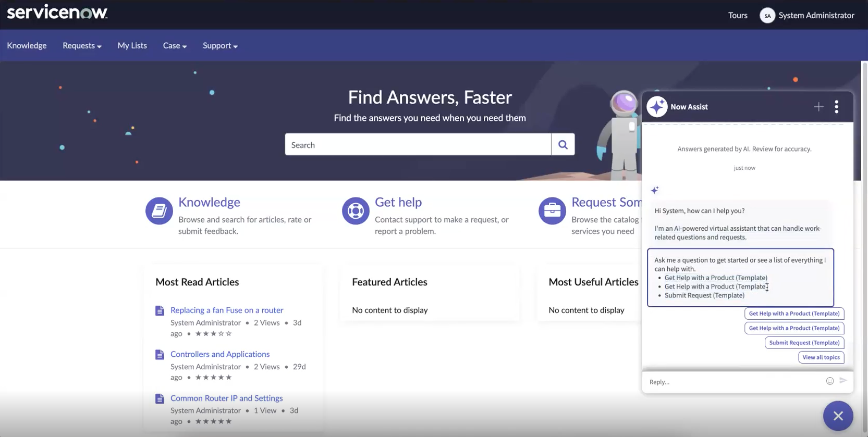This screenshot has width=868, height=437.
Task: Click the Submit Request (Template) bullet text
Action: coord(704,295)
